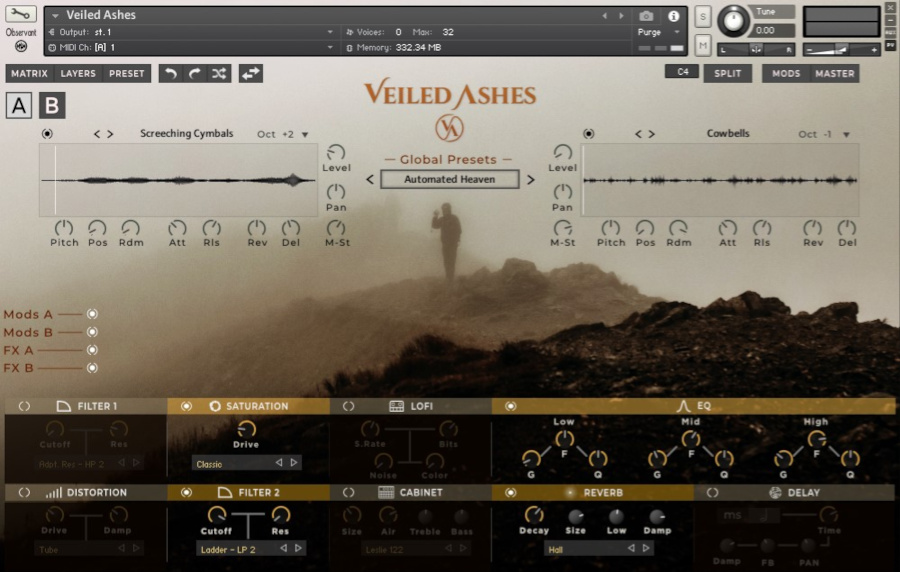Click the Distortion bars icon
Image resolution: width=900 pixels, height=572 pixels.
tap(53, 492)
